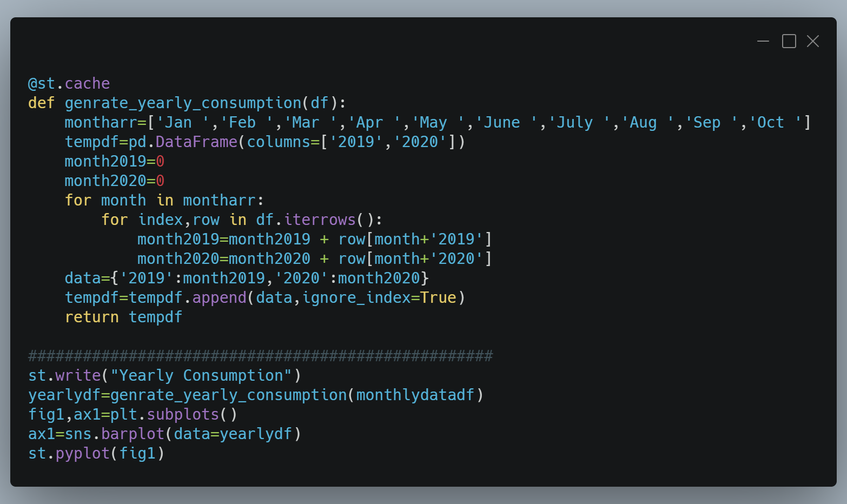
Task: Click the hash comment separator line
Action: click(x=260, y=356)
